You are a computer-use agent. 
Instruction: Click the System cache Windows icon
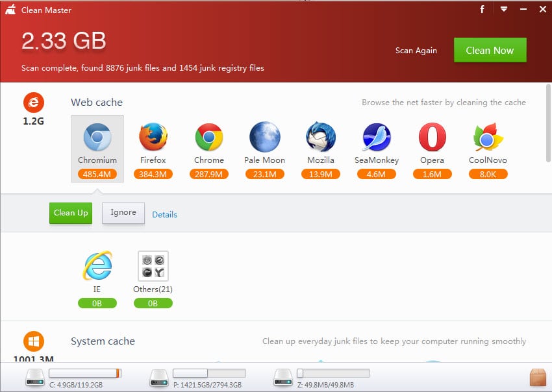[33, 341]
